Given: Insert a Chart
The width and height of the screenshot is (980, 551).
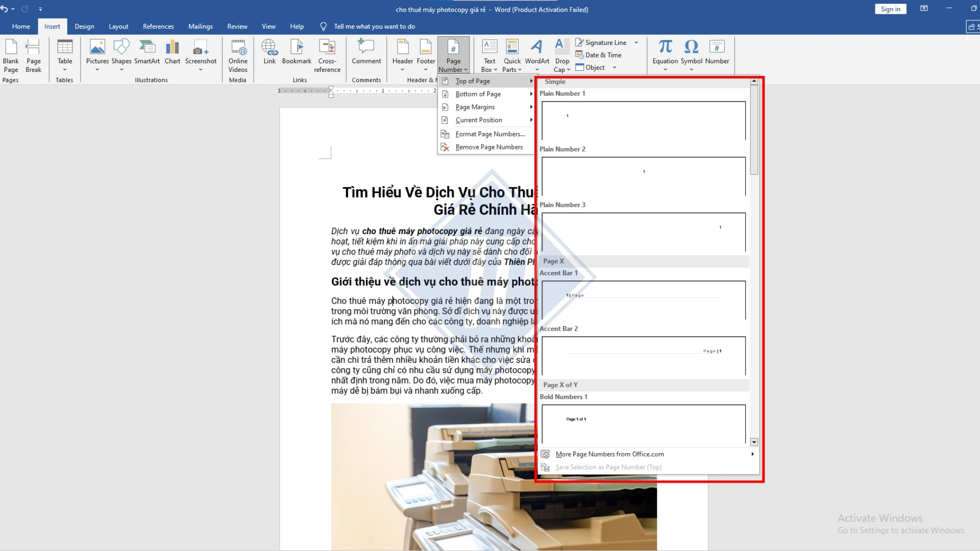Looking at the screenshot, I should pos(173,54).
